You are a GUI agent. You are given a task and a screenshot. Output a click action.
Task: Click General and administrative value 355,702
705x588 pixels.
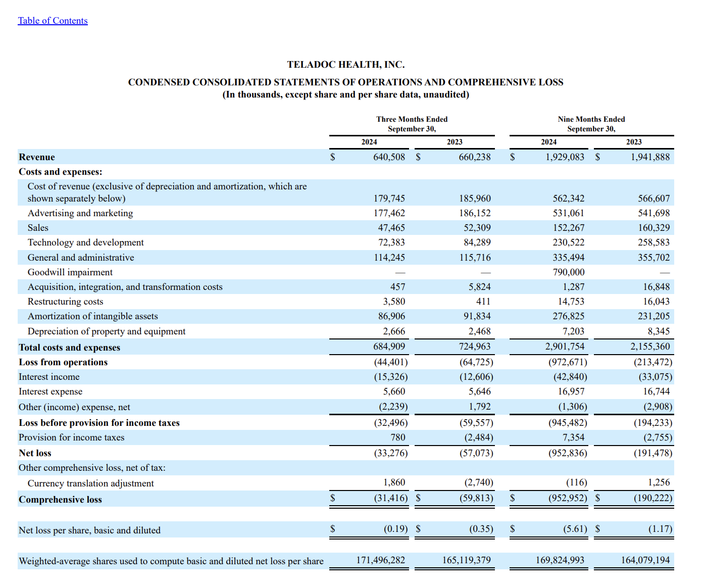click(654, 258)
